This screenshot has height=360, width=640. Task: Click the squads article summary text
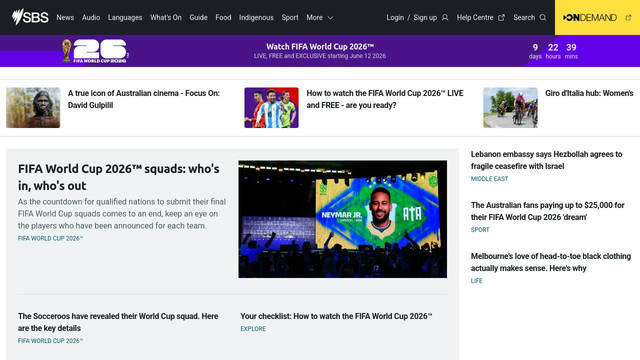(122, 213)
